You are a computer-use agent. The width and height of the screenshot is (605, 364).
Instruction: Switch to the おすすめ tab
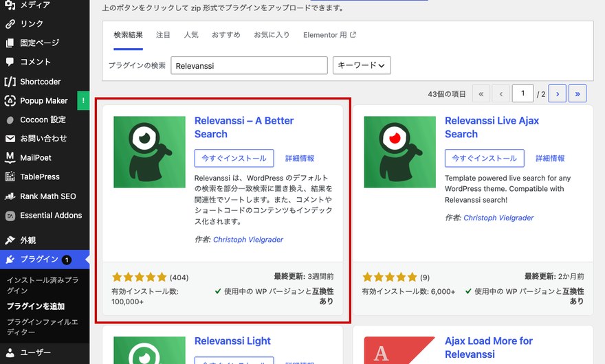click(x=226, y=35)
